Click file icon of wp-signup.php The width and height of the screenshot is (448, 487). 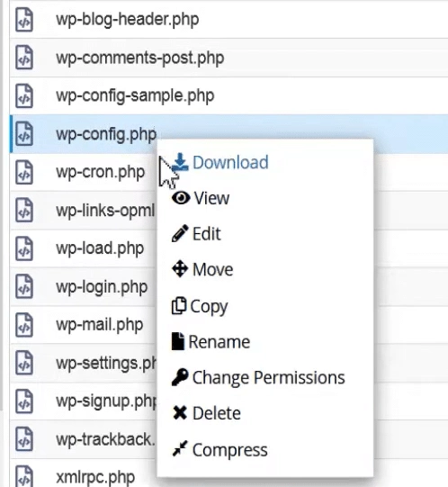24,401
